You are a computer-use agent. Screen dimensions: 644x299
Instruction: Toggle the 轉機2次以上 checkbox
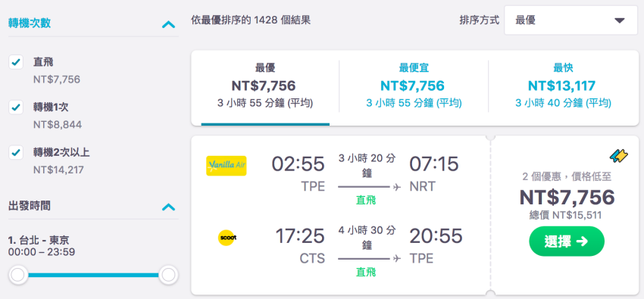(x=16, y=153)
